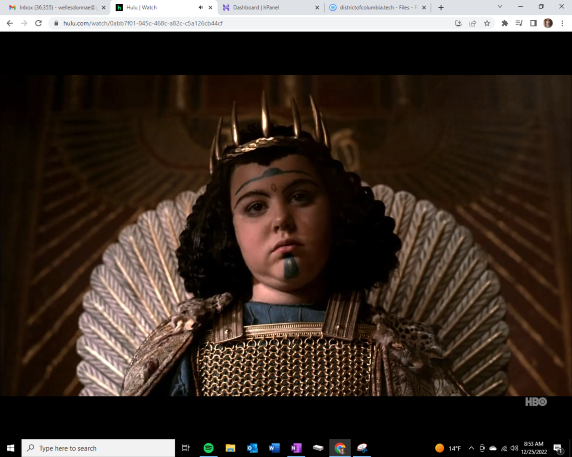Image resolution: width=572 pixels, height=457 pixels.
Task: Open the Chrome profile avatar
Action: pyautogui.click(x=548, y=23)
